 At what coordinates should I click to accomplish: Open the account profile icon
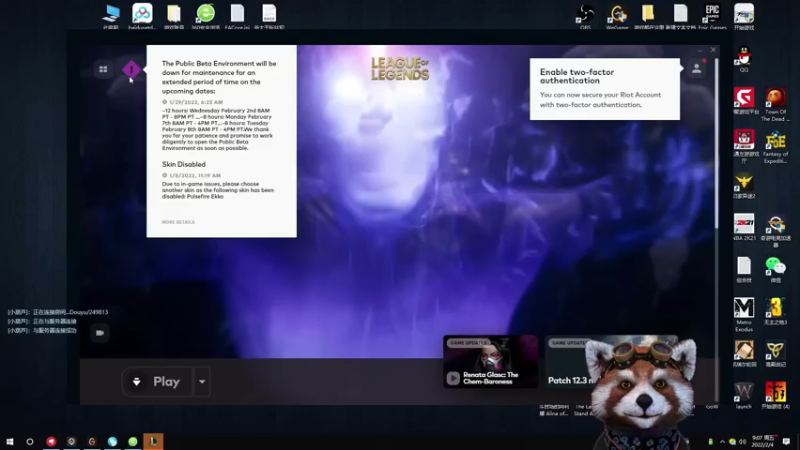pos(696,69)
